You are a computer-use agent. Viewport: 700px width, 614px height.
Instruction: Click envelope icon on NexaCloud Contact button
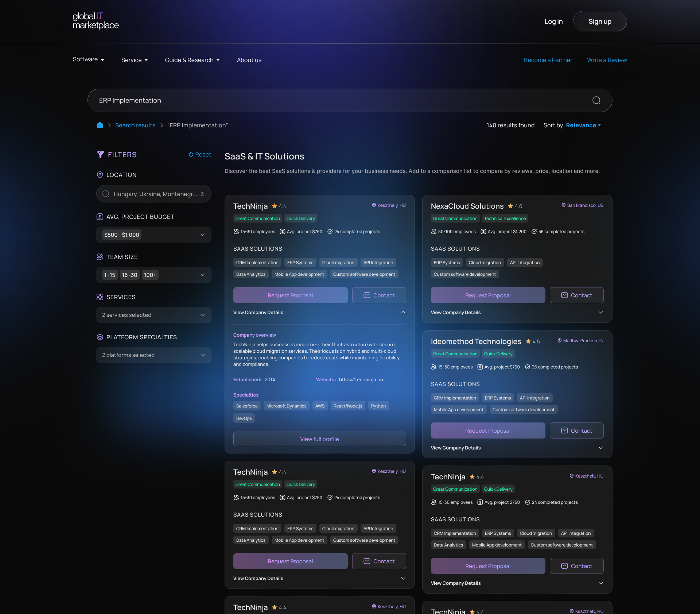[x=564, y=295]
